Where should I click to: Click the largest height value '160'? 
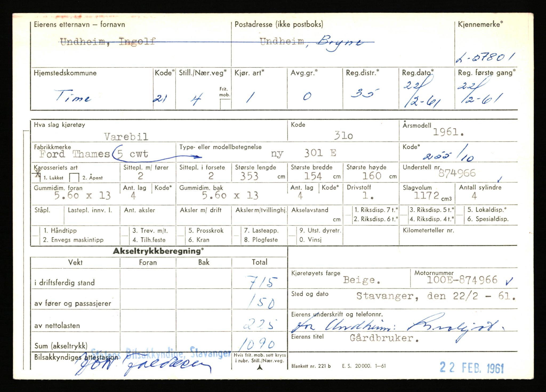click(x=372, y=176)
